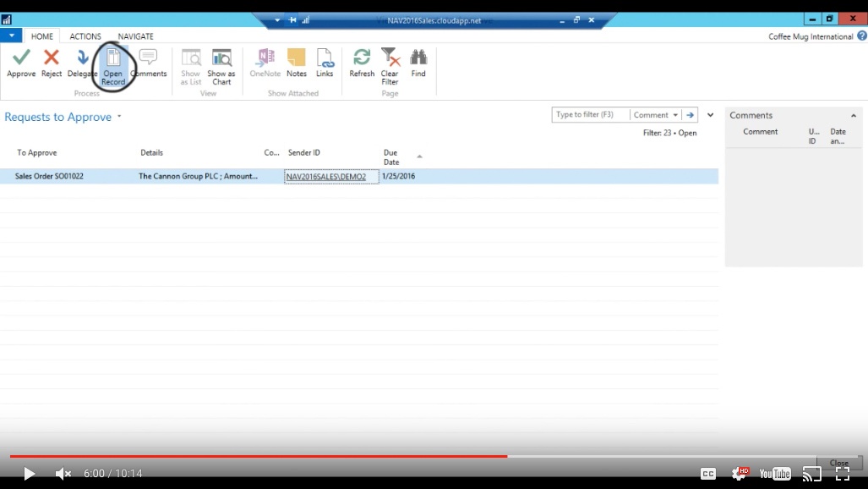
Task: Open Record for the selected request
Action: [113, 67]
